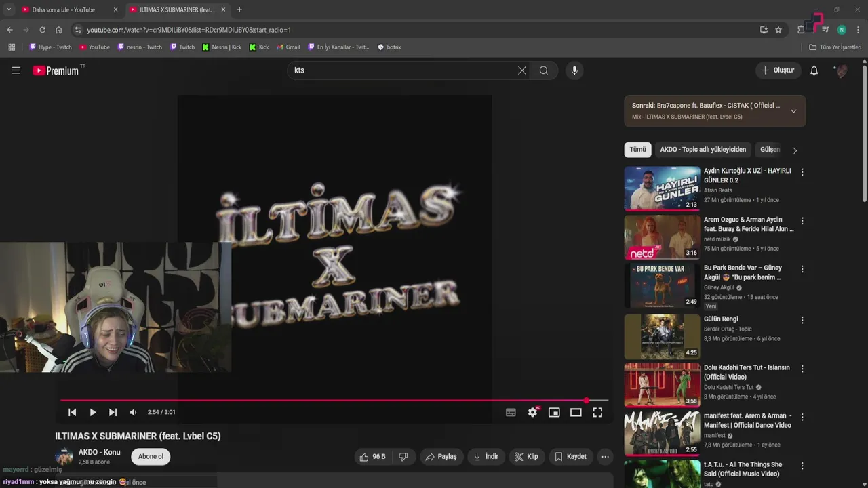Seek on the red video progress bar
The image size is (868, 488).
point(334,401)
